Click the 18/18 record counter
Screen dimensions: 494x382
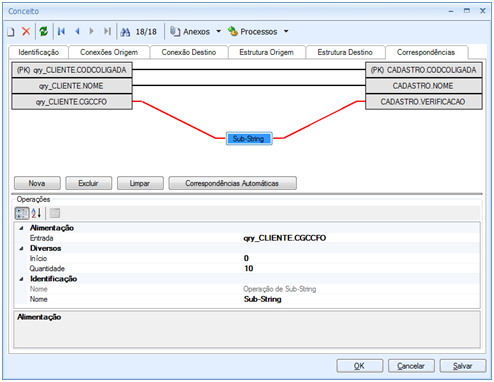click(146, 32)
